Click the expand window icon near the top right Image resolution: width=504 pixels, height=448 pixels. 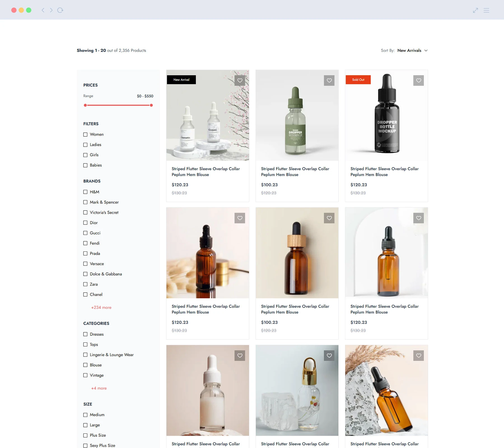(475, 10)
